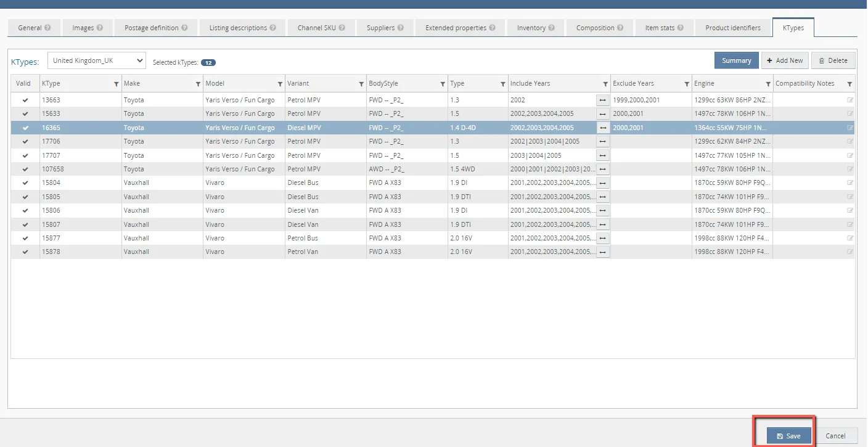
Task: Open help icon beside Postage definition
Action: click(x=184, y=28)
